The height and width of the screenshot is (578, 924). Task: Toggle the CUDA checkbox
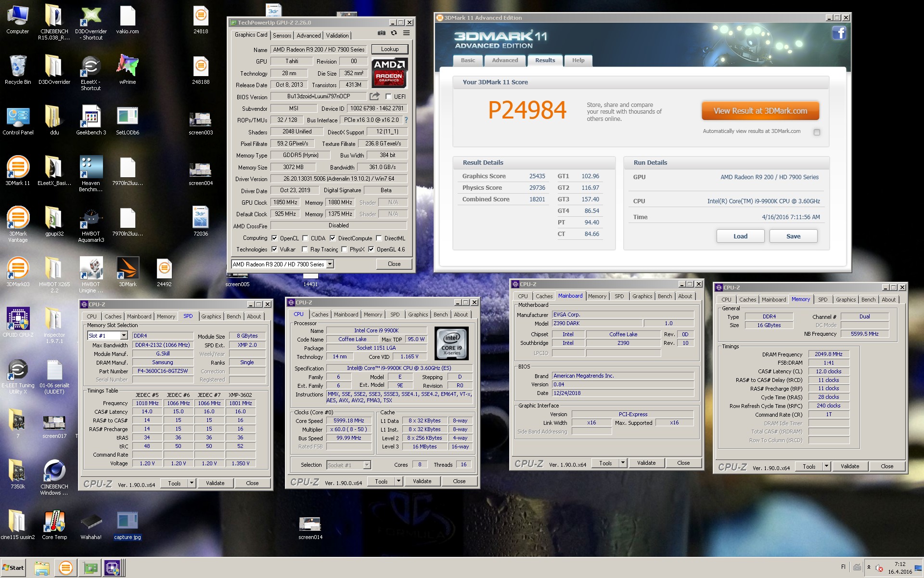[305, 238]
